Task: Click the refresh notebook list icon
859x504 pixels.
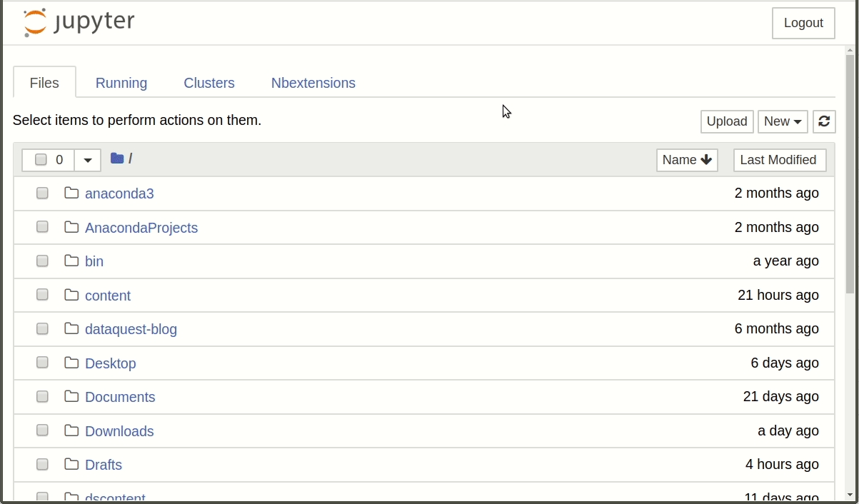Action: [824, 121]
